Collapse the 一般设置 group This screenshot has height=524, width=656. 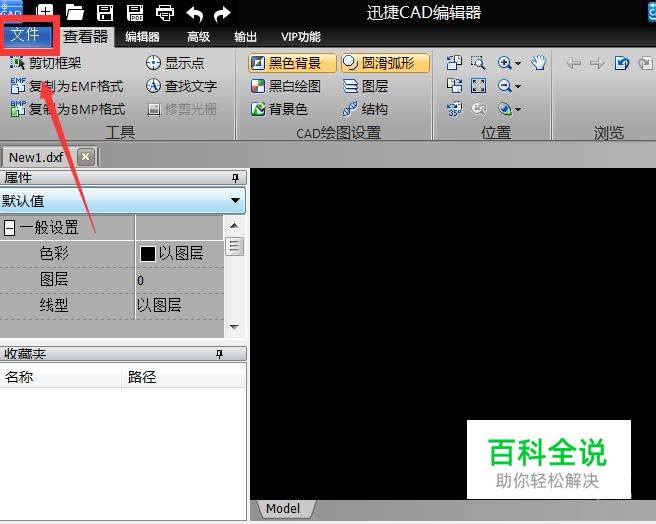(x=9, y=228)
